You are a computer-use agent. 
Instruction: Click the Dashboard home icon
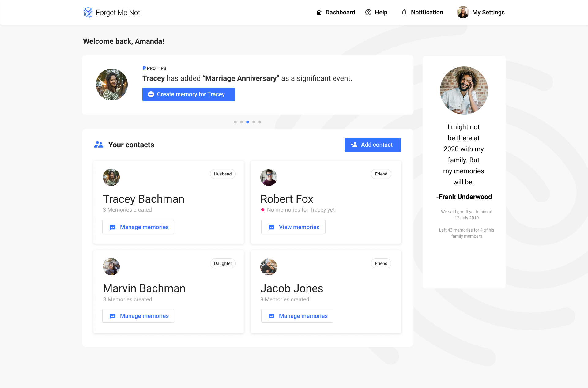pos(319,12)
